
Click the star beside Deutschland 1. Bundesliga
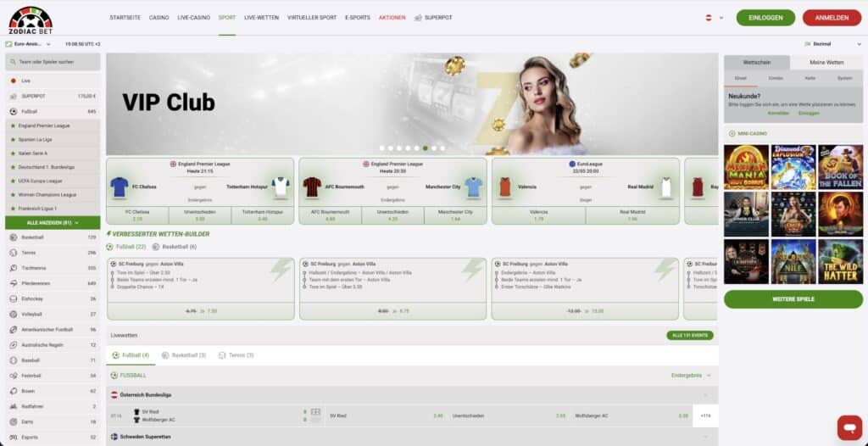coord(14,167)
